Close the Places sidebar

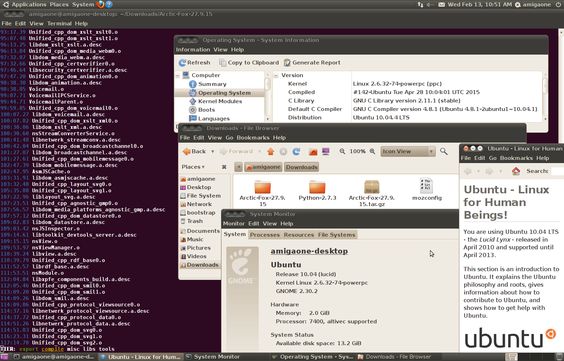click(x=224, y=167)
